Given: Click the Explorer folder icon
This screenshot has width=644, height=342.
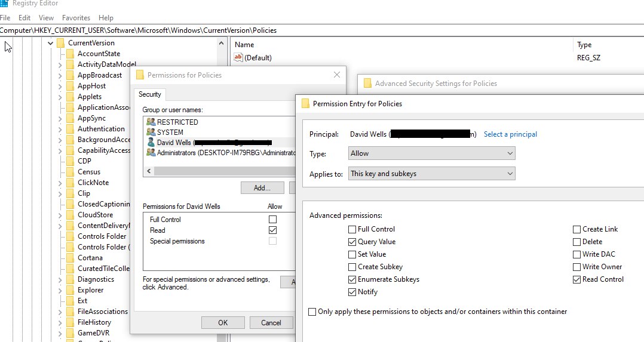Looking at the screenshot, I should pos(70,290).
